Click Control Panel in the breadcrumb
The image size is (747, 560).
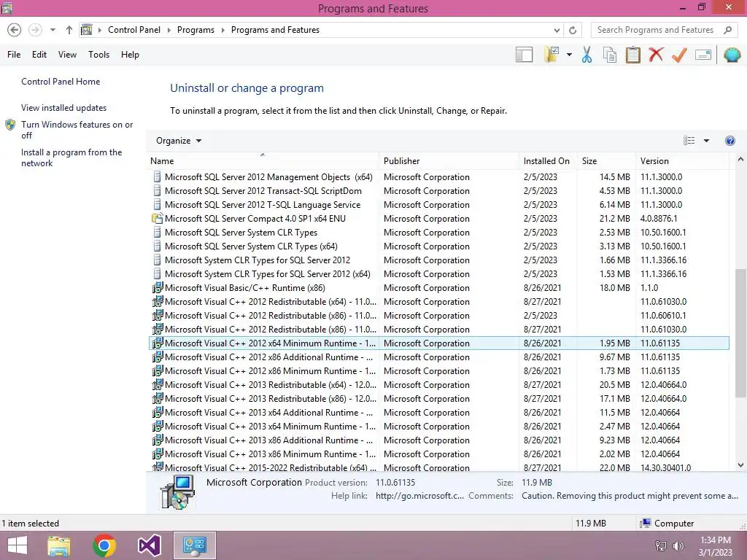click(134, 29)
